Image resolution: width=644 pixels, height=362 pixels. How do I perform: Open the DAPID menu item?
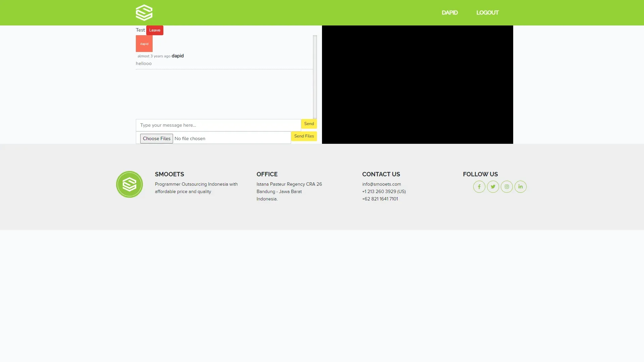click(x=449, y=13)
